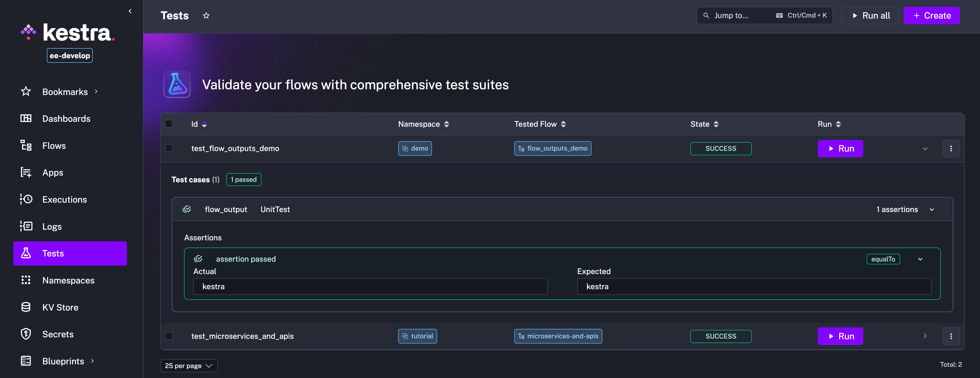Click the Kestra logo
Viewport: 980px width, 378px height.
pyautogui.click(x=67, y=32)
